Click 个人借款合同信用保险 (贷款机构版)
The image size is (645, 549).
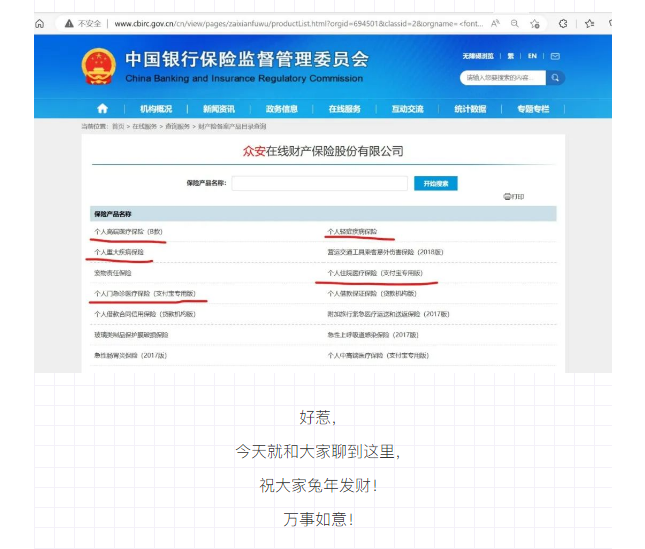tap(145, 314)
